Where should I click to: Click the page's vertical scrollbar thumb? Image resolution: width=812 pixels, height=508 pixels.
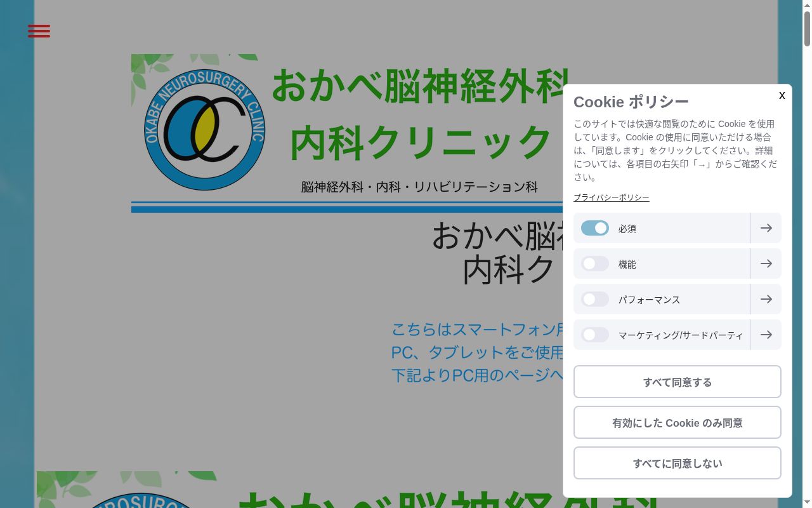coord(807,29)
